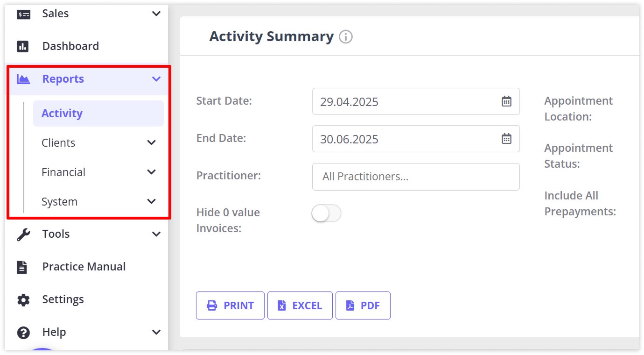644x355 pixels.
Task: Open the Practice Manual menu item
Action: pyautogui.click(x=84, y=267)
